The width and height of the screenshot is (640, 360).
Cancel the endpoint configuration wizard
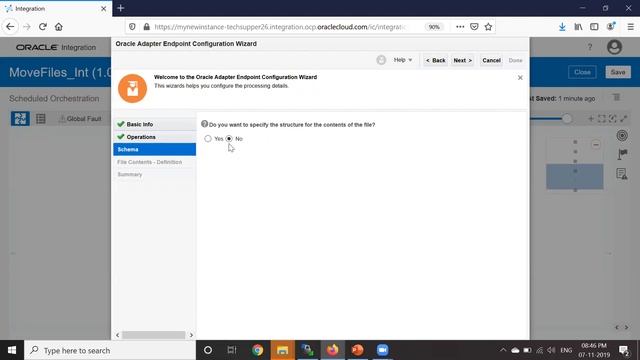pyautogui.click(x=491, y=60)
